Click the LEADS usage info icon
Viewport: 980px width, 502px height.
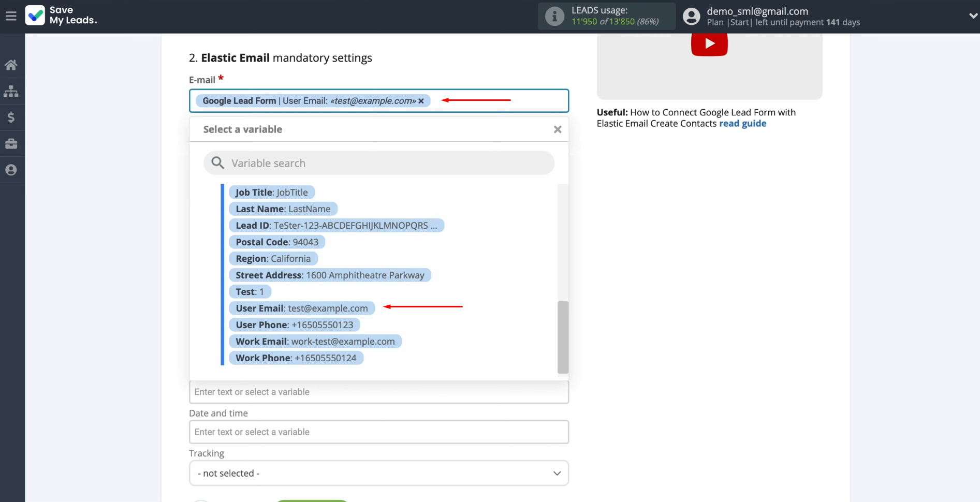(x=554, y=16)
